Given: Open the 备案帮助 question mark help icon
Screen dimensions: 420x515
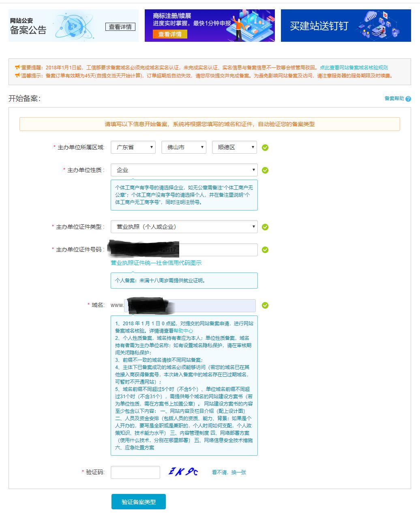Looking at the screenshot, I should (409, 99).
